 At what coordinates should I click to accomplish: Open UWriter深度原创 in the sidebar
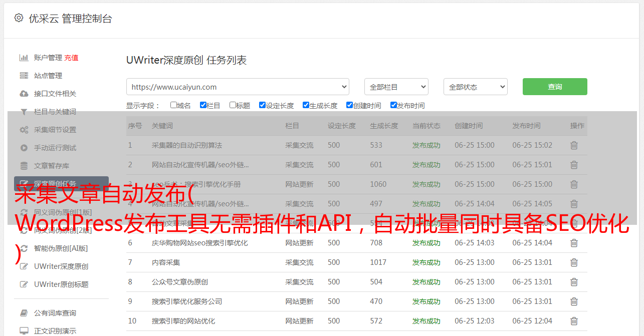tap(61, 266)
